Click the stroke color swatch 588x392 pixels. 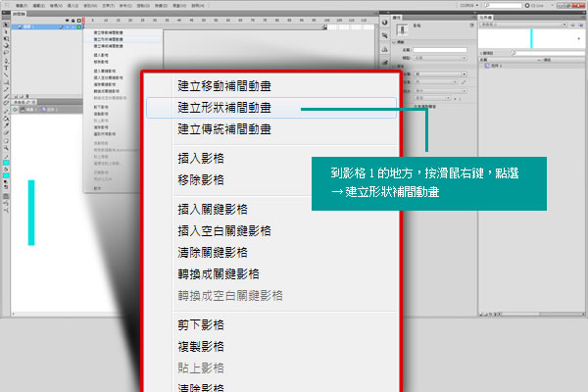tap(6, 163)
